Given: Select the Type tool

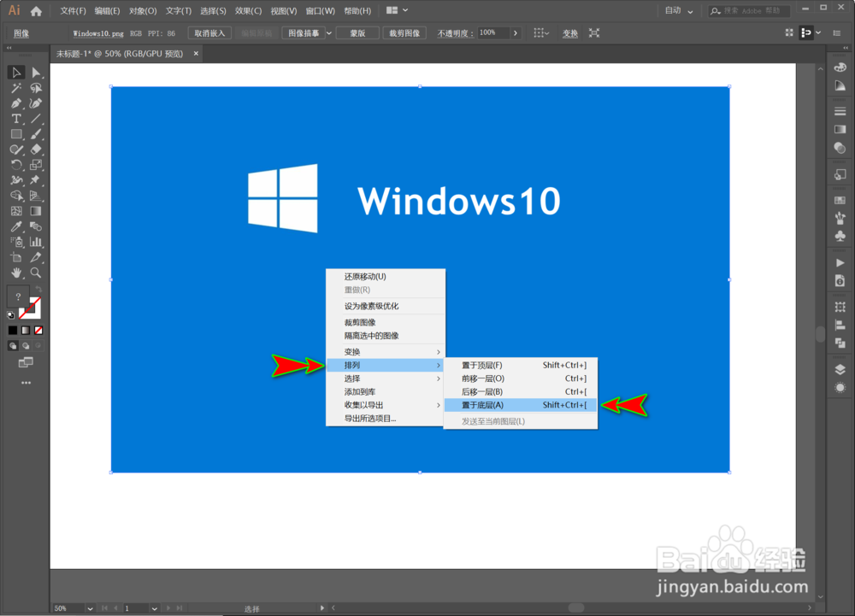Looking at the screenshot, I should [x=15, y=119].
